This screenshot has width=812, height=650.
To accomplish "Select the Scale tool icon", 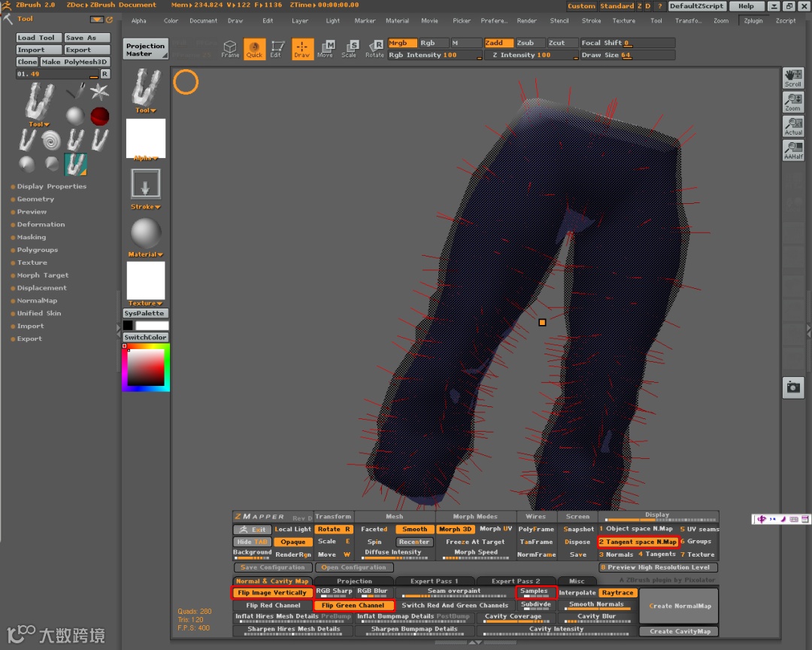I will coord(350,49).
